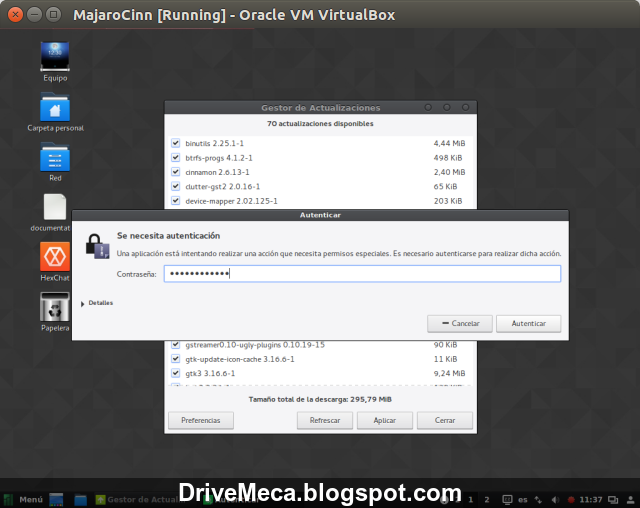Open the file manager launcher in panel
This screenshot has height=508, width=640.
pos(80,499)
